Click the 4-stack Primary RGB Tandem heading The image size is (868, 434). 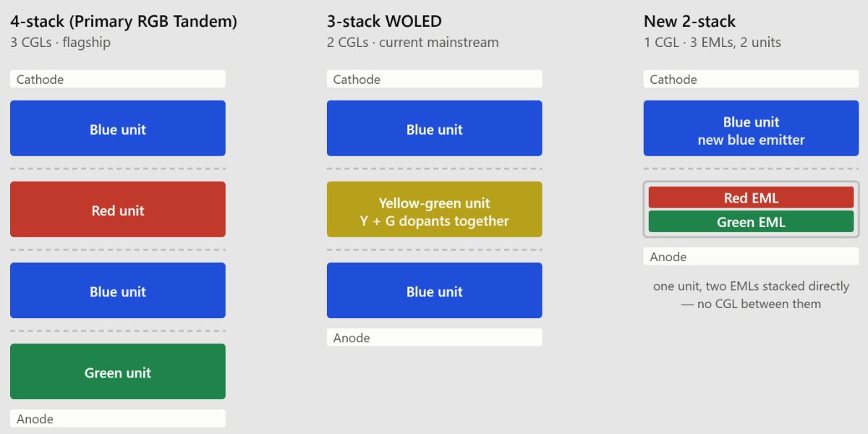click(x=124, y=22)
